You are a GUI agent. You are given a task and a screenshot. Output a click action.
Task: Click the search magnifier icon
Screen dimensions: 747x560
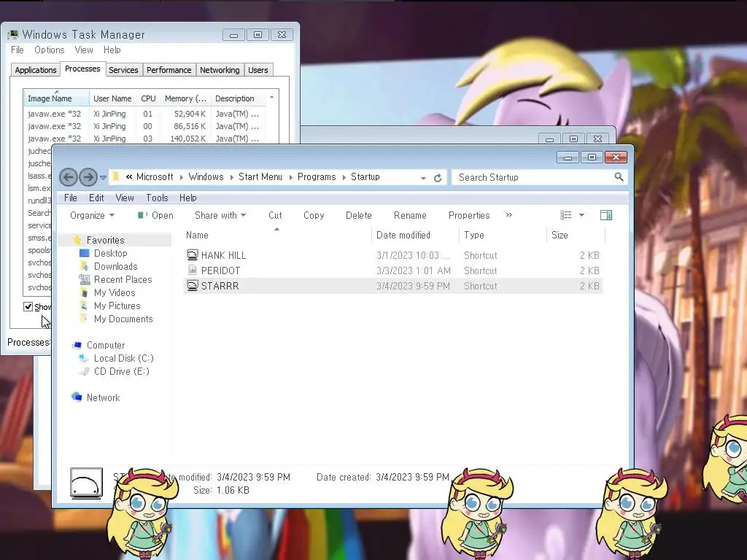[x=619, y=177]
